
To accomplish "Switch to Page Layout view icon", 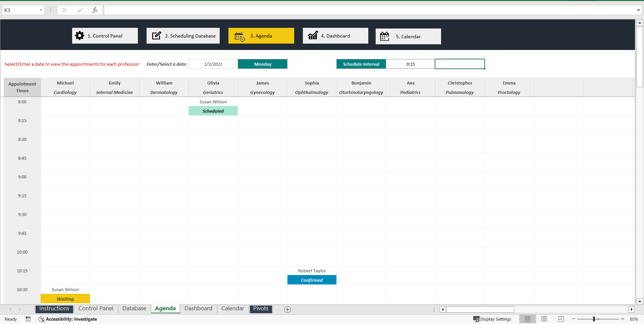I will pos(544,319).
